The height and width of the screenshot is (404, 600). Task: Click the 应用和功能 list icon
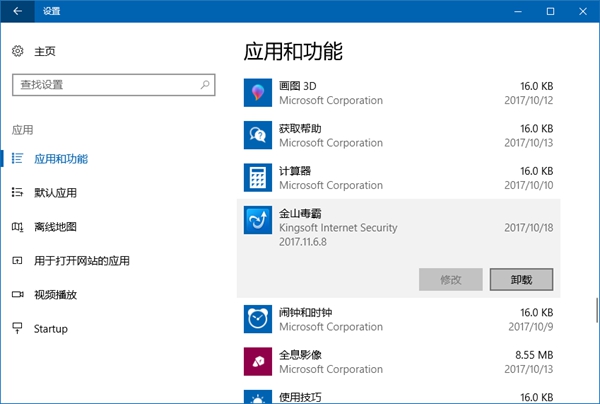point(17,158)
